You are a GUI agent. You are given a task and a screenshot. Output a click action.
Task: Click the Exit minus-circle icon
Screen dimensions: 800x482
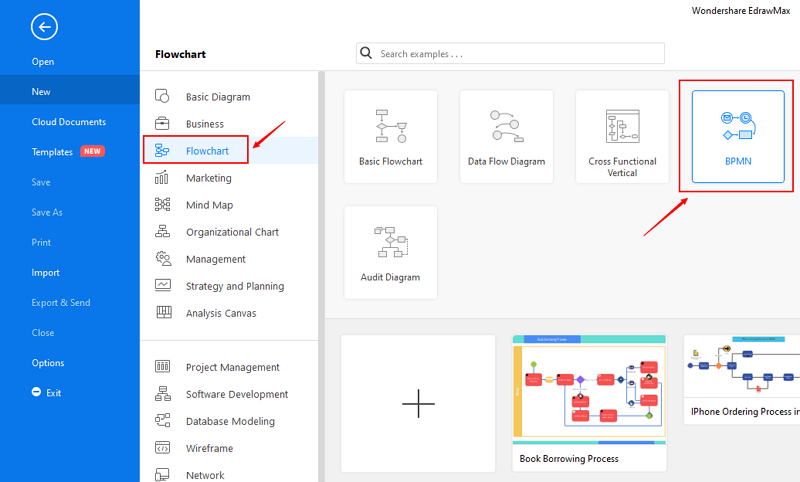pos(36,392)
